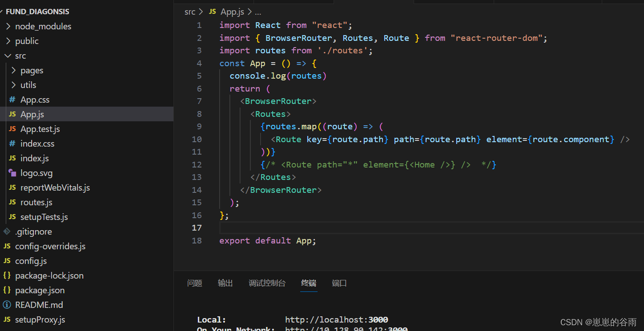644x331 pixels.
Task: Click the JS icon next to routes.js
Action: 12,202
